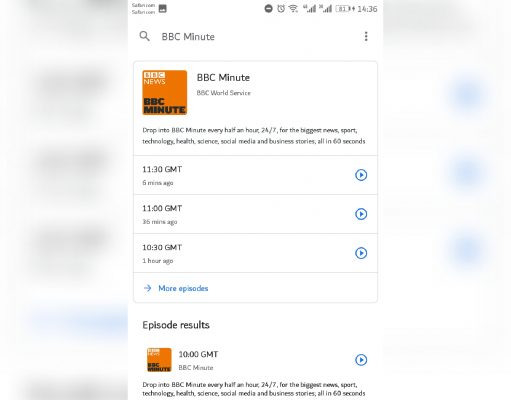Image resolution: width=511 pixels, height=400 pixels.
Task: Play the 10:30 GMT episode
Action: (x=361, y=253)
